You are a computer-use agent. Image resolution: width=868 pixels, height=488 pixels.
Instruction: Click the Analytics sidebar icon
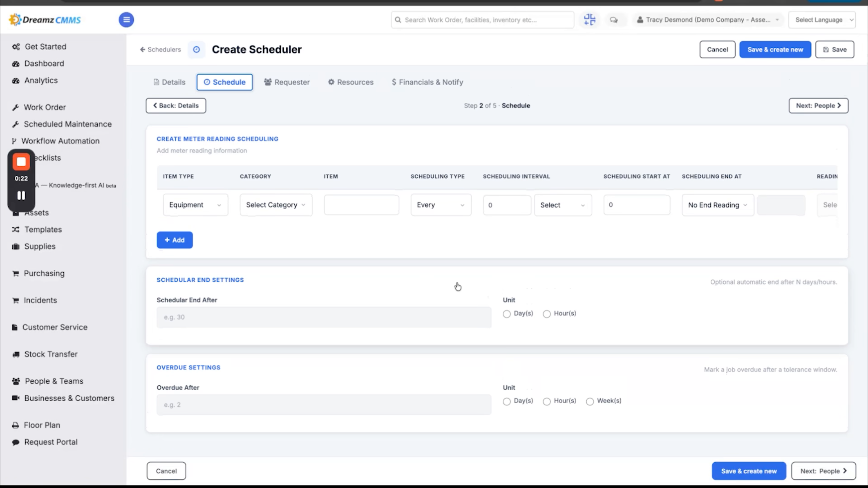pos(16,81)
